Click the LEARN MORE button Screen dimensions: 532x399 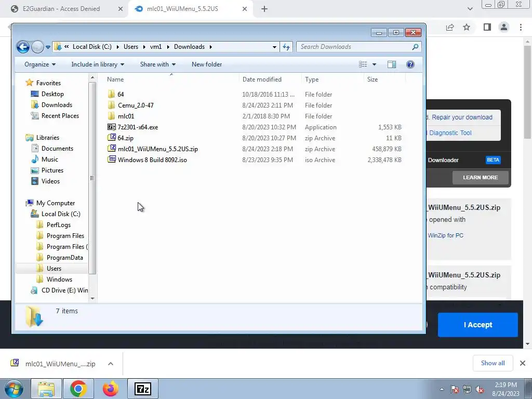tap(480, 178)
